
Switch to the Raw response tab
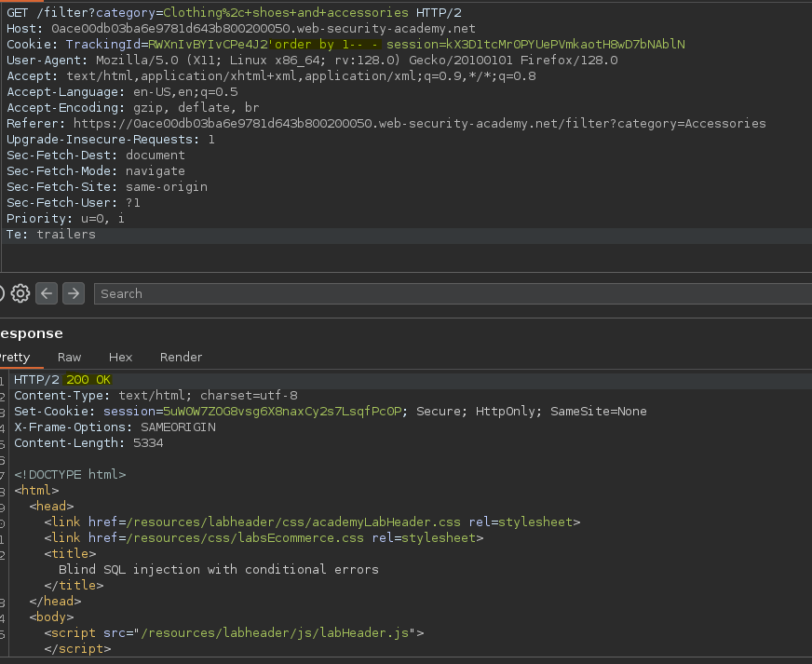pyautogui.click(x=70, y=358)
